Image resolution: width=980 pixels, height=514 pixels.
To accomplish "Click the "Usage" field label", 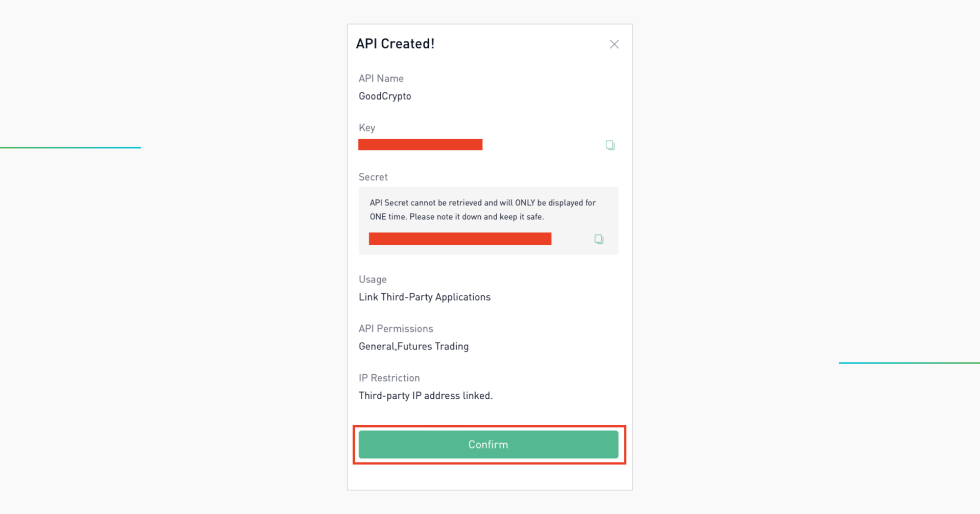I will pos(373,279).
